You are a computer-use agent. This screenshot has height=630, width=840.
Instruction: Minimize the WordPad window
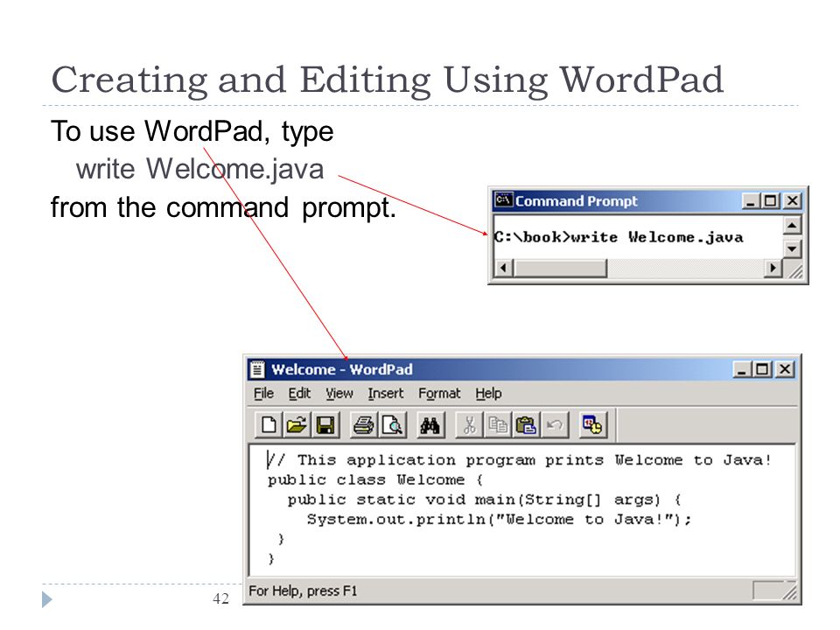742,369
